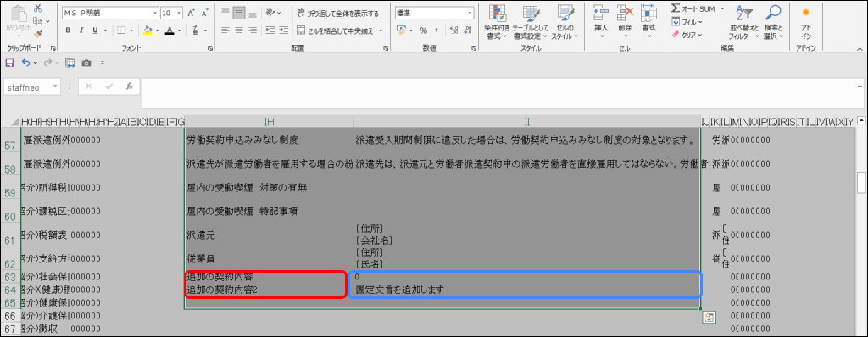
Task: Open テーブルとして書式設定 menu
Action: (x=531, y=22)
